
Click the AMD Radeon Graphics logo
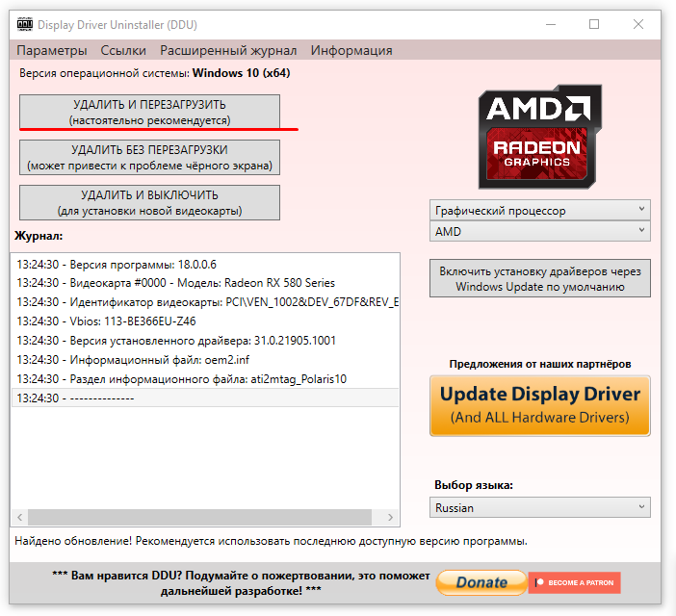[x=540, y=137]
